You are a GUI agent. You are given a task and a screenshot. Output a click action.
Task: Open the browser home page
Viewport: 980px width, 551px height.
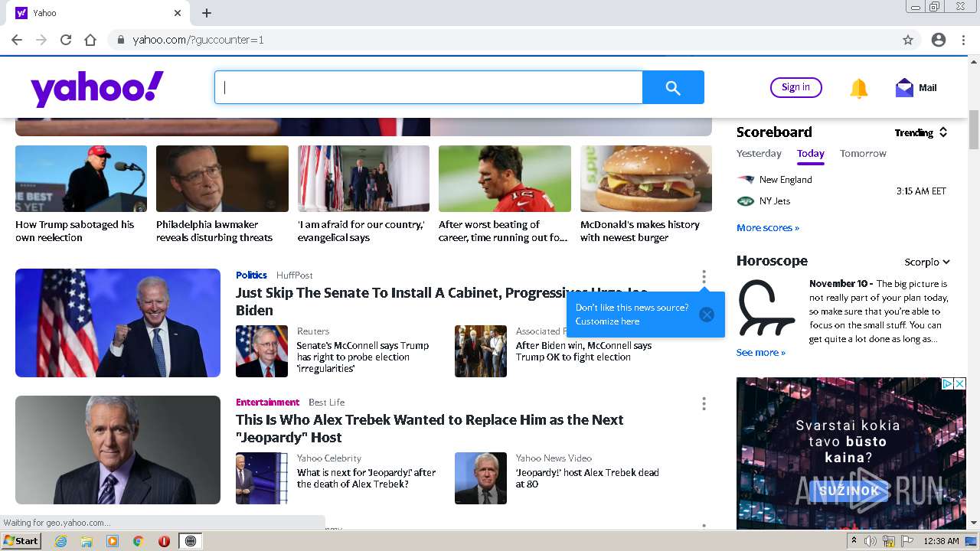[x=90, y=40]
